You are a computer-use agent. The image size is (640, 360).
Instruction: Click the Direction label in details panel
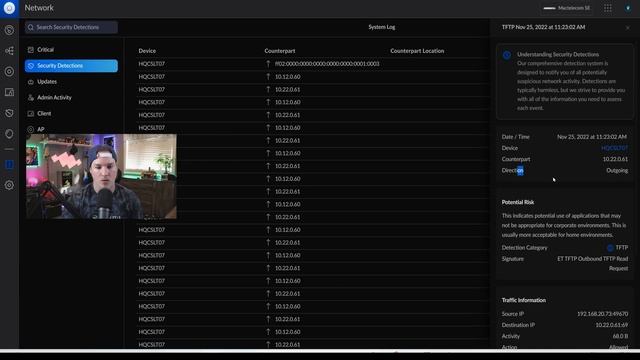point(513,171)
